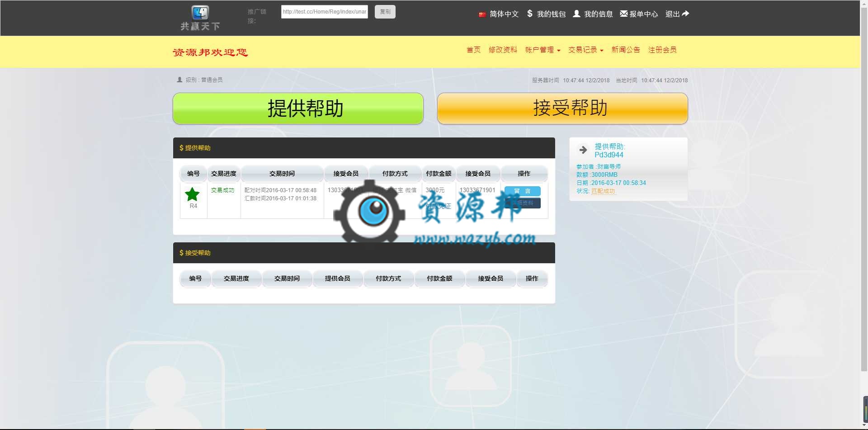This screenshot has width=868, height=430.
Task: Click the 提供会员 header in 接受帮助 table
Action: [337, 279]
